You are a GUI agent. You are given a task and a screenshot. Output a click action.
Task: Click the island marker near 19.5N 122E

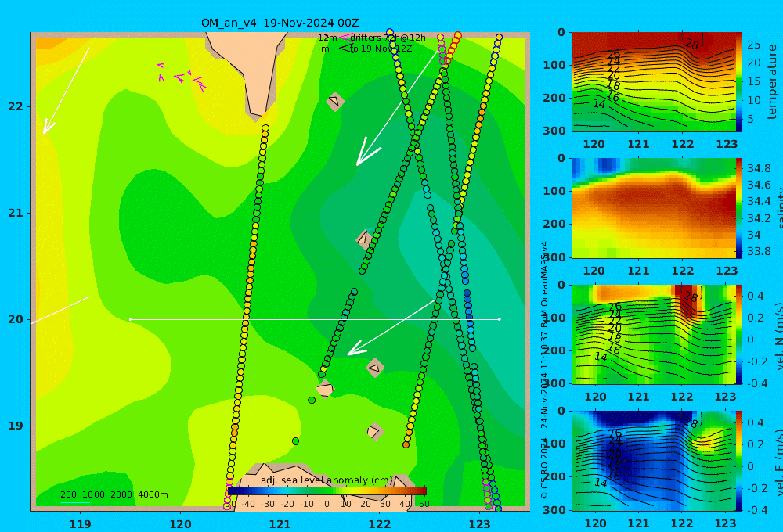(x=375, y=368)
